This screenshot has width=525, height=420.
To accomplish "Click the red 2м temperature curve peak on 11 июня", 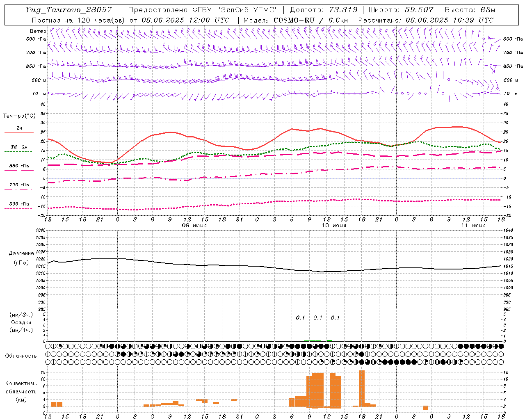I will (x=455, y=127).
